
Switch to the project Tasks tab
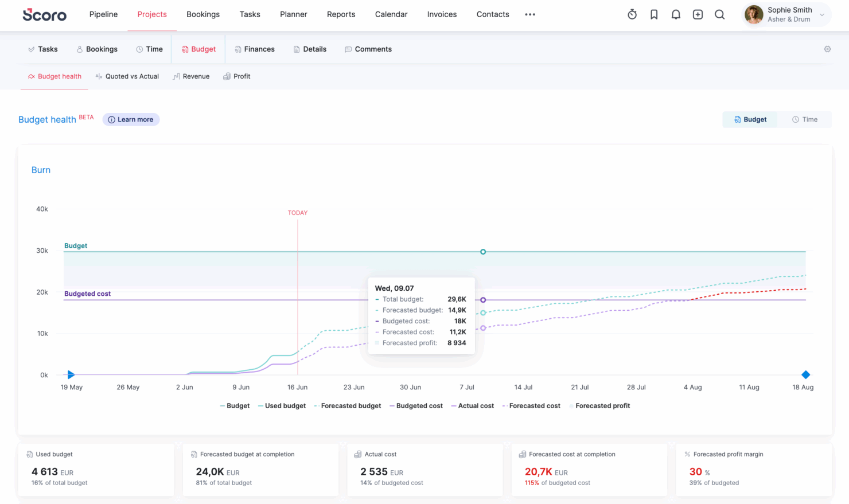(x=43, y=49)
